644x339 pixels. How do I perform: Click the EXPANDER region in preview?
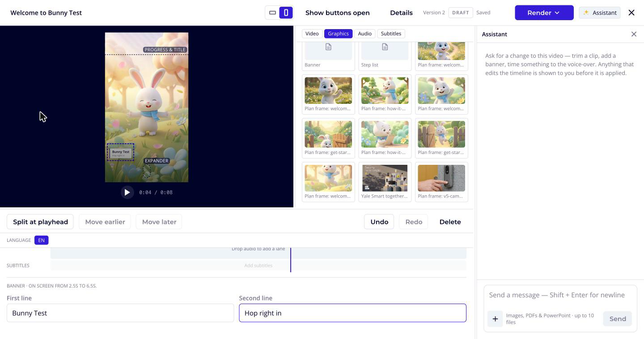tap(156, 161)
